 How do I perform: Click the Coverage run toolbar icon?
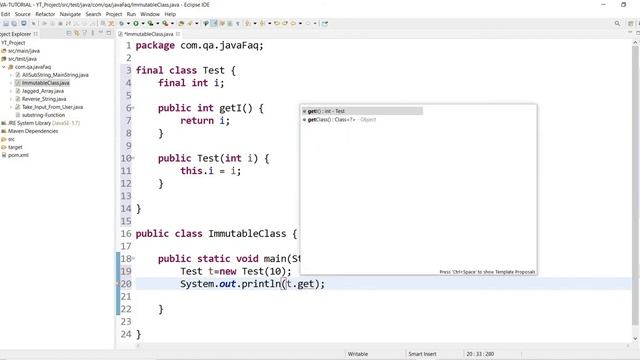coord(151,23)
